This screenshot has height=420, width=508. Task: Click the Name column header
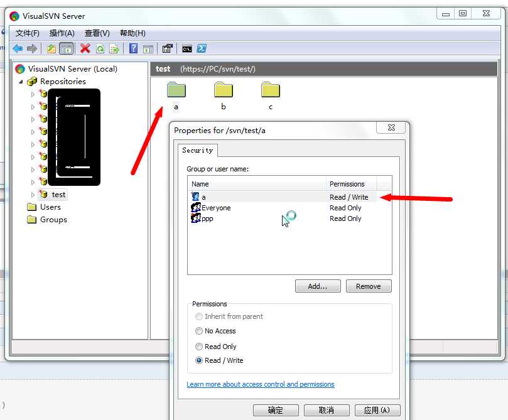pos(257,184)
